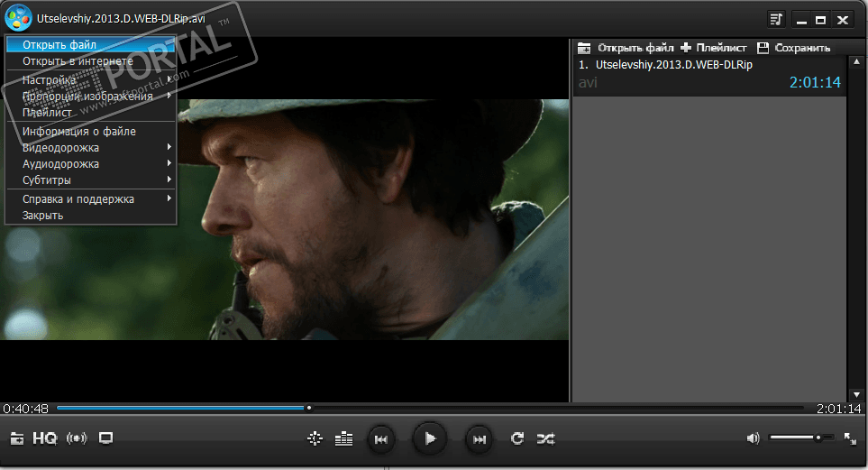Click the Daum PotPlayer logo icon

[x=18, y=18]
